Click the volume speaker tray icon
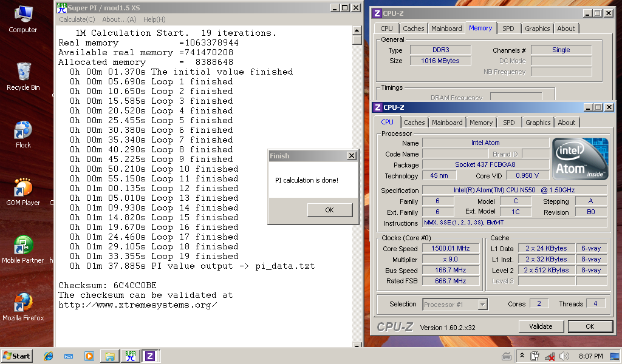Viewport: 622px width, 364px height. click(x=564, y=356)
